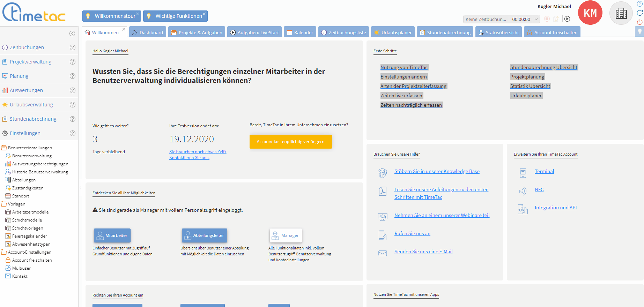The width and height of the screenshot is (644, 307).
Task: Select Benutzerverwaltung in the settings tree
Action: pos(32,156)
